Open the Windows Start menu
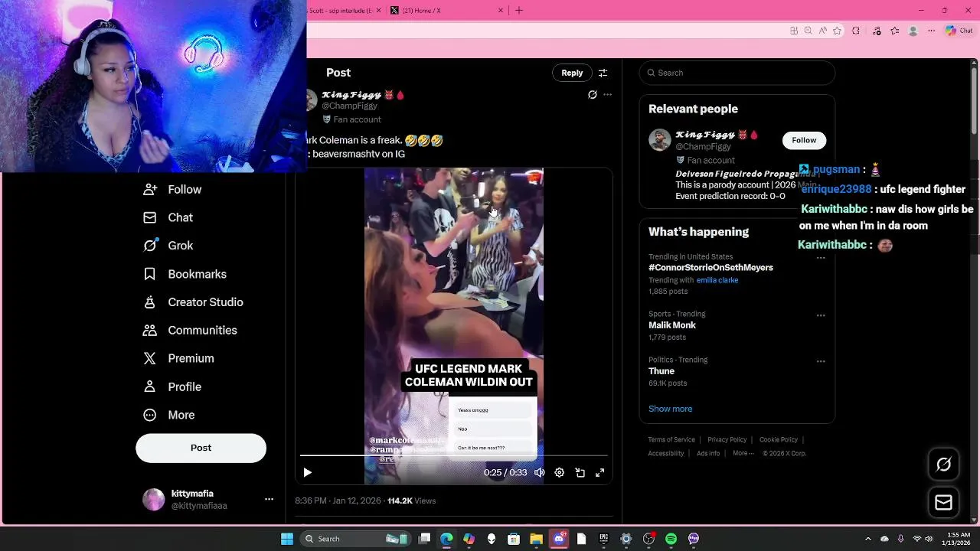Image resolution: width=980 pixels, height=551 pixels. [x=287, y=539]
